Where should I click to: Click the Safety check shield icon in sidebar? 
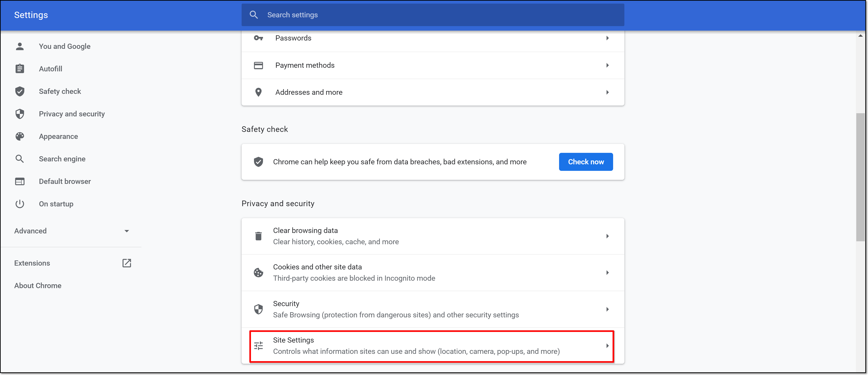pyautogui.click(x=20, y=91)
